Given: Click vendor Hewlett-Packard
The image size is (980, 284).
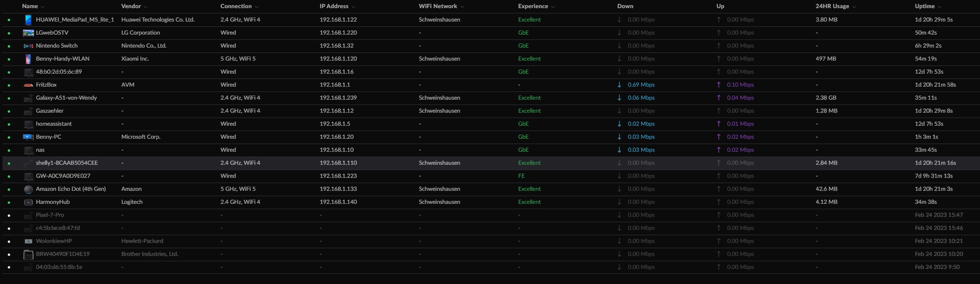Looking at the screenshot, I should tap(142, 241).
